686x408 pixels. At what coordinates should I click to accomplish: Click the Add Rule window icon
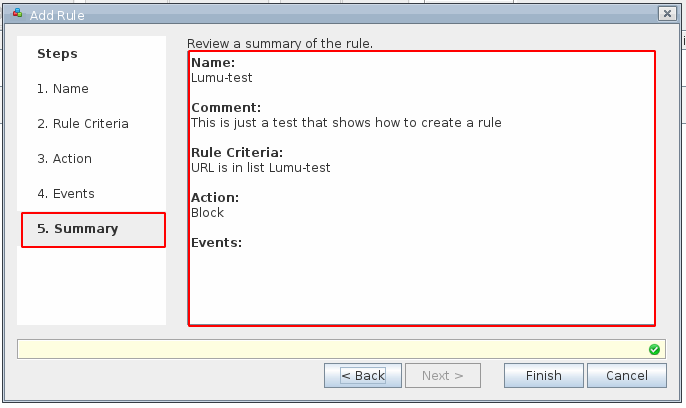[x=17, y=13]
